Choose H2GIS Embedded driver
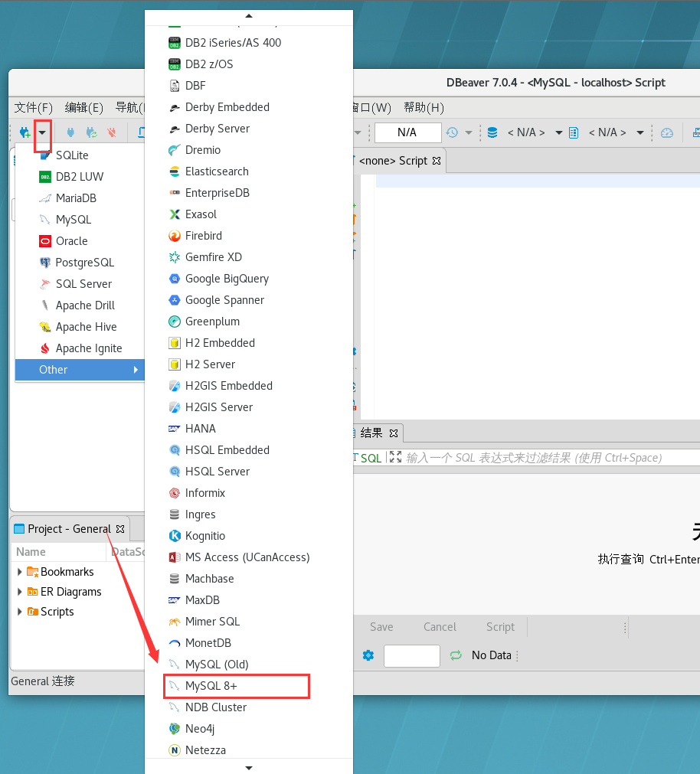Screen dimensions: 700x774 [249, 386]
